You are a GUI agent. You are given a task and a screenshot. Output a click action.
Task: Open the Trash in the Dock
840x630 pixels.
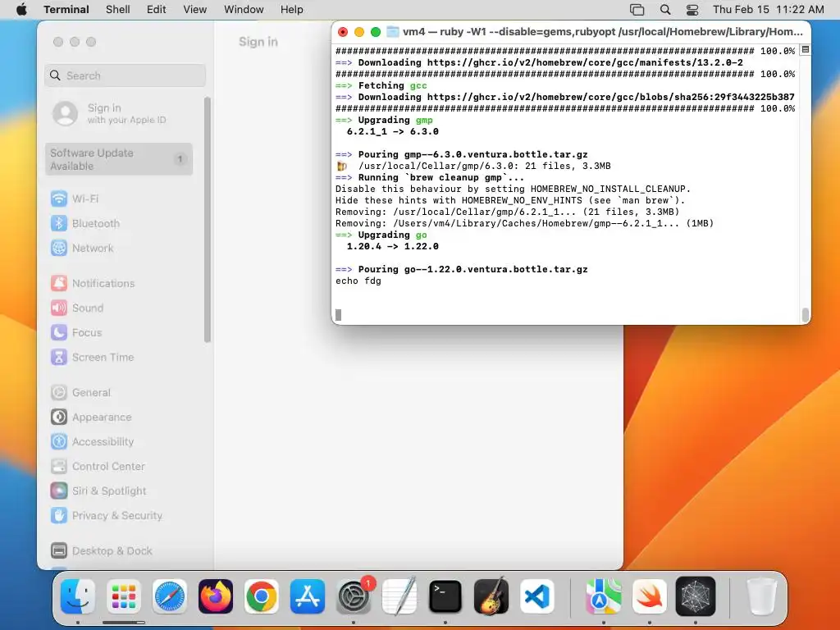(761, 596)
